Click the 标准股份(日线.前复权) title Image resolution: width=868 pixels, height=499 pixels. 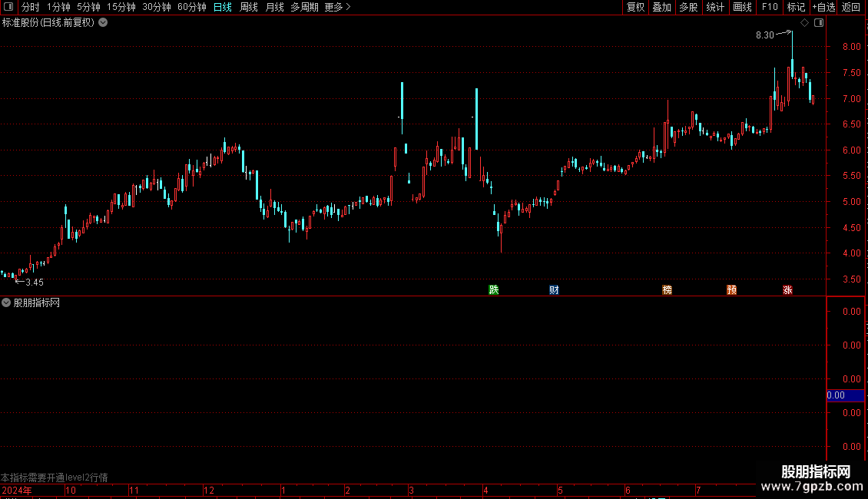(48, 23)
